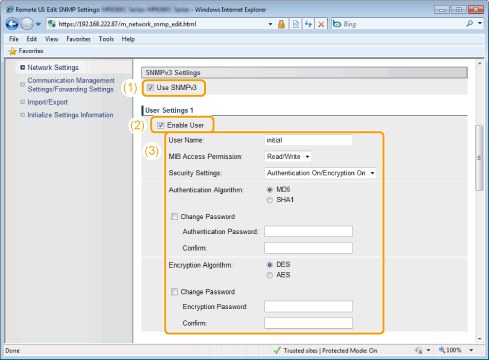Open the Security Settings dropdown
489x360 pixels.
coord(320,173)
